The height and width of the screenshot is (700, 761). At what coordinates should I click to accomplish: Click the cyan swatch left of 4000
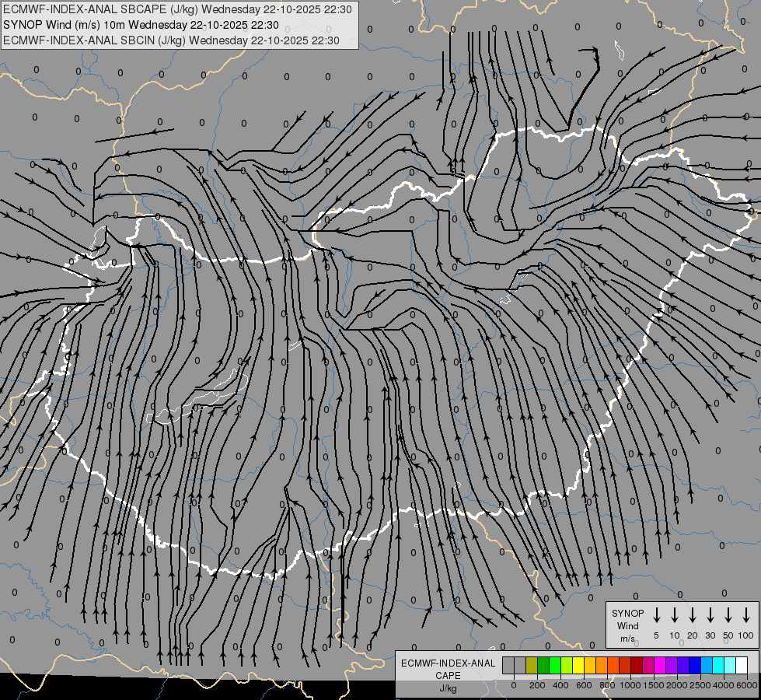pyautogui.click(x=717, y=665)
